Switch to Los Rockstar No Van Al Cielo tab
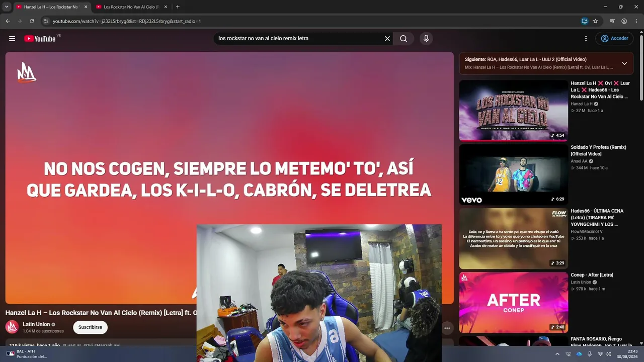Screen dimensions: 644x362 tap(132, 7)
